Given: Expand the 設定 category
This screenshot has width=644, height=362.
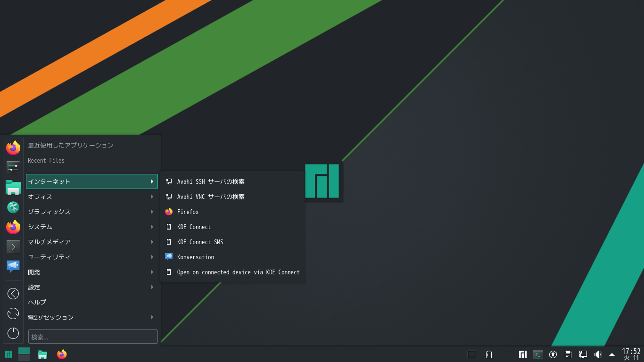Looking at the screenshot, I should click(x=92, y=287).
